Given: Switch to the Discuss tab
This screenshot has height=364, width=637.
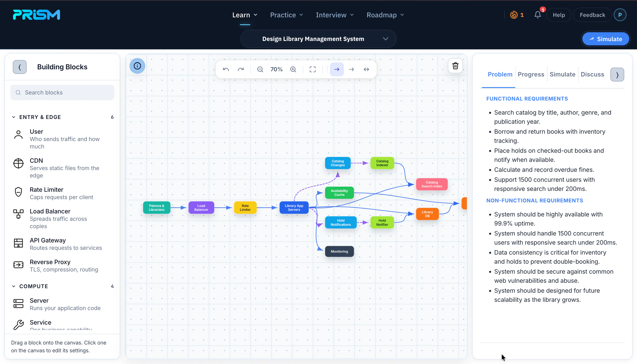Looking at the screenshot, I should point(592,75).
